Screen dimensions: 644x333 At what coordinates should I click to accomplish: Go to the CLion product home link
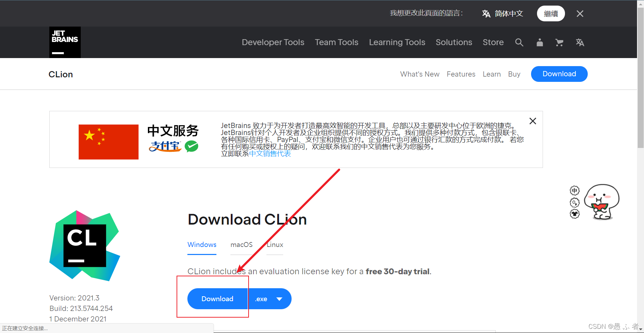click(61, 74)
